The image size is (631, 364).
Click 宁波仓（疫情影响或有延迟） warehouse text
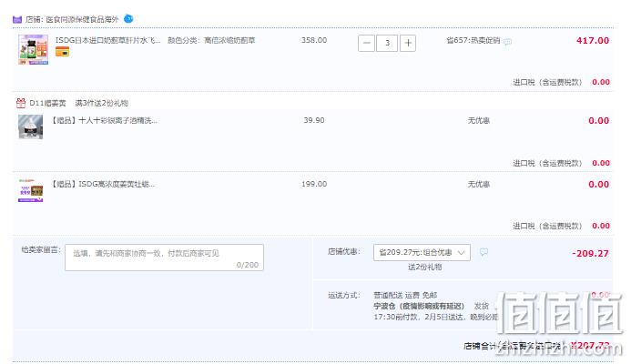(x=419, y=306)
